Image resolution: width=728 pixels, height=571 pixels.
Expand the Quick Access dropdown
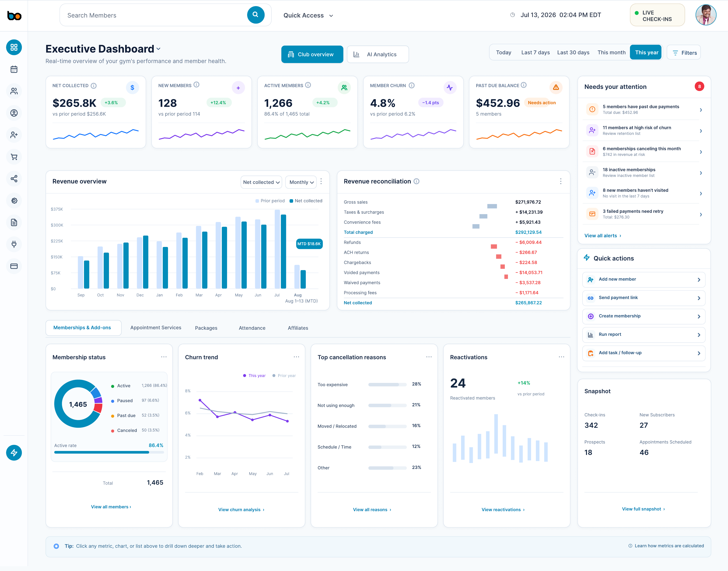click(x=308, y=15)
